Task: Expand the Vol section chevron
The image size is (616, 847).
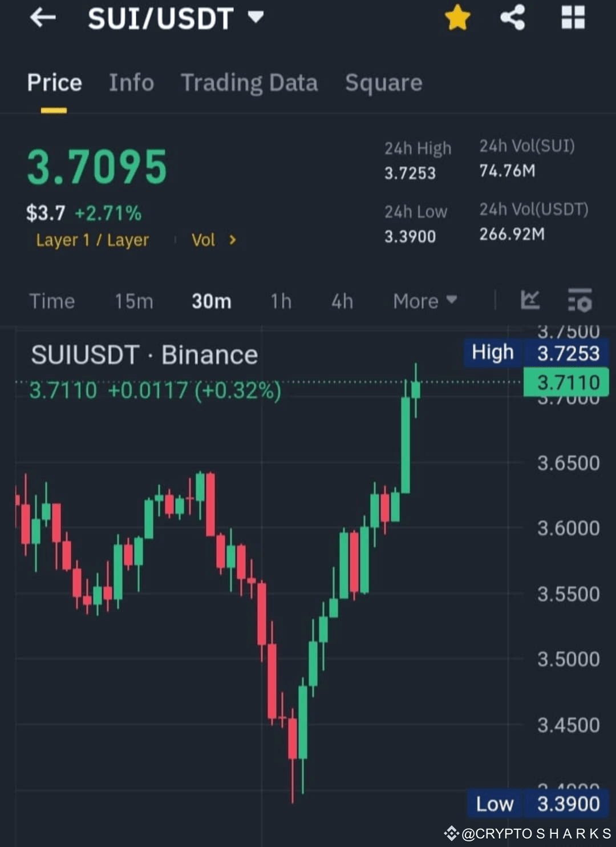Action: click(232, 240)
